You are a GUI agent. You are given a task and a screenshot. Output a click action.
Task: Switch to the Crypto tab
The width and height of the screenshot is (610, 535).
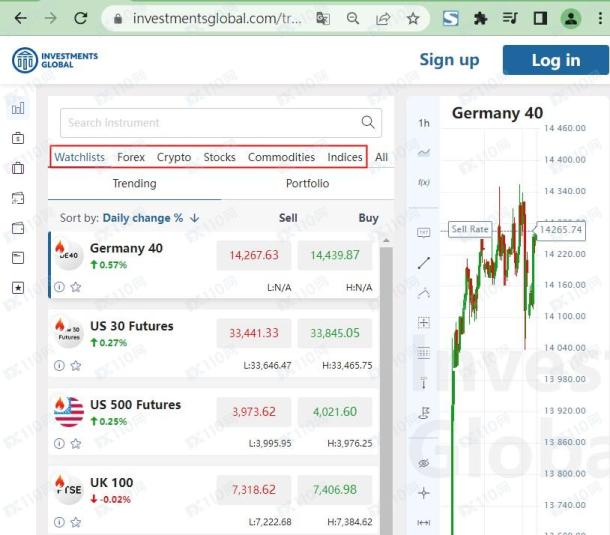[174, 157]
